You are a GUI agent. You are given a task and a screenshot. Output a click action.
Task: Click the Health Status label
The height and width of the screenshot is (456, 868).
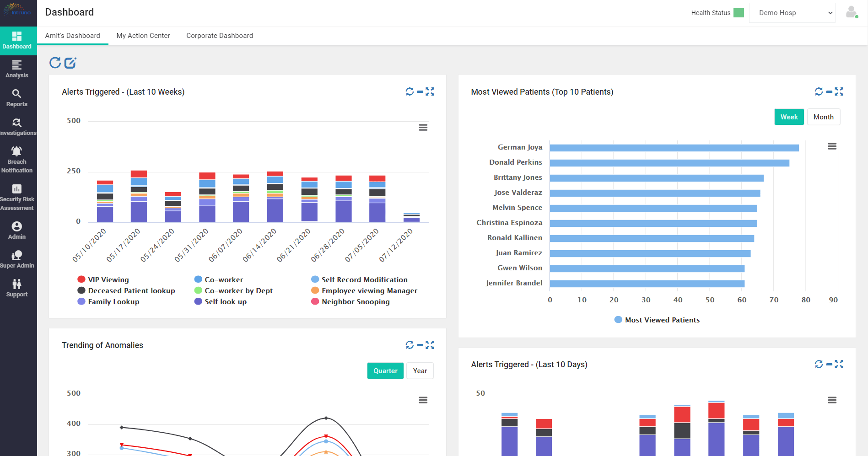pos(711,13)
